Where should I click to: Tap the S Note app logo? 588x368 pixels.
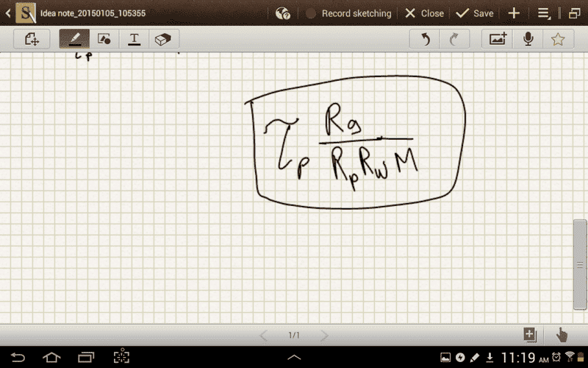click(x=26, y=13)
